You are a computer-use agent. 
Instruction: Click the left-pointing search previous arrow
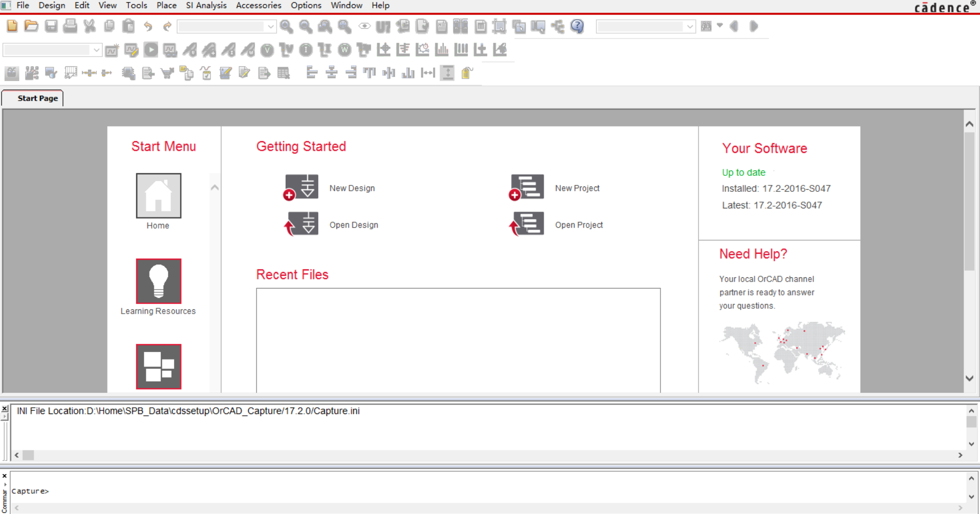734,26
